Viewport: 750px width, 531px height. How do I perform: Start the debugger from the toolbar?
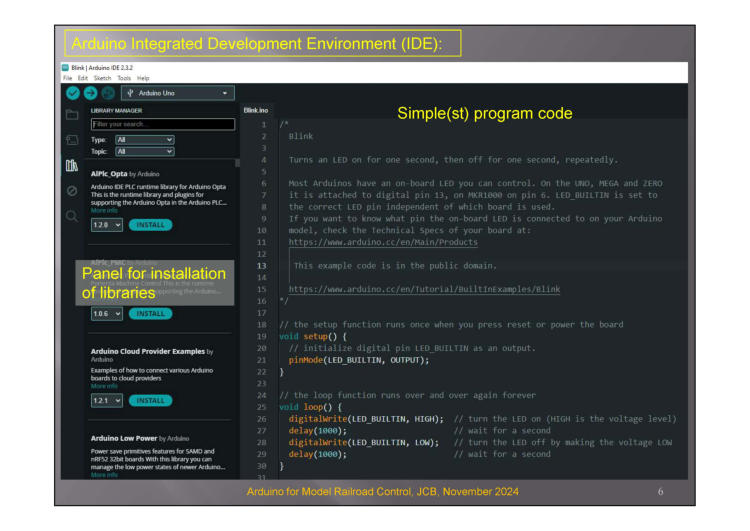tap(108, 93)
